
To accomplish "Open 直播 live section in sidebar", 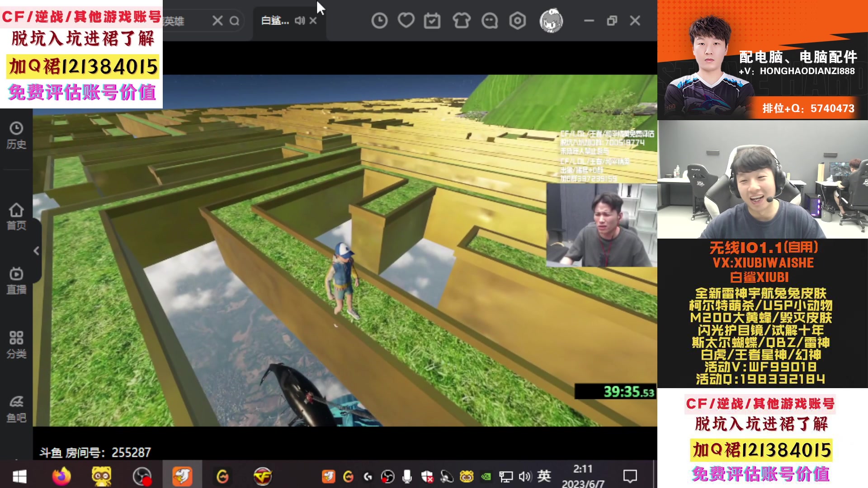I will coord(16,281).
